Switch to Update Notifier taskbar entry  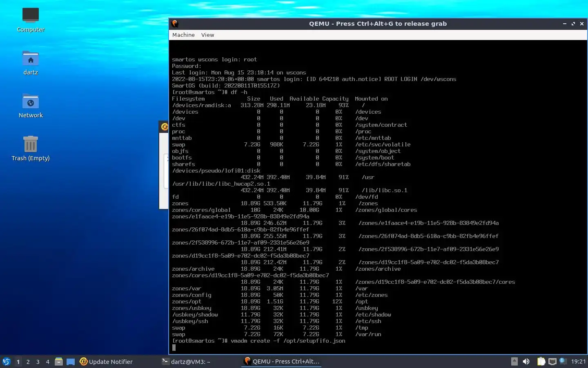coord(106,361)
